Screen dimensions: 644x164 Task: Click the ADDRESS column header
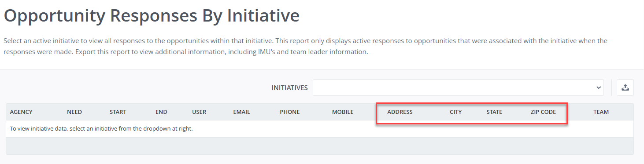[x=400, y=112]
